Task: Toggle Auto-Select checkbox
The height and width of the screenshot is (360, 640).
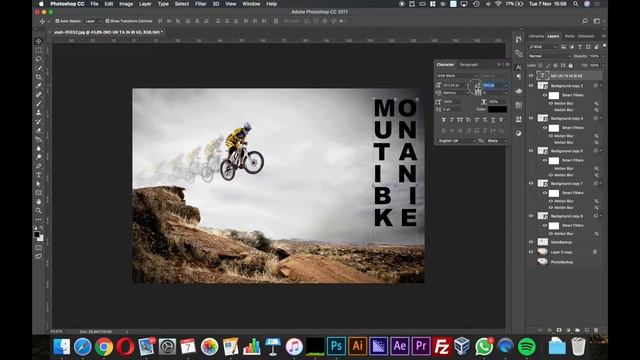Action: click(57, 21)
